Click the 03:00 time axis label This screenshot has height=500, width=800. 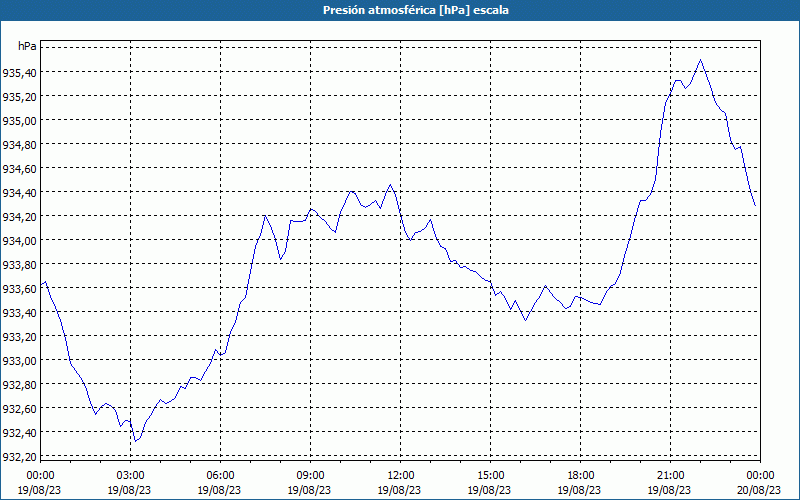tap(130, 476)
